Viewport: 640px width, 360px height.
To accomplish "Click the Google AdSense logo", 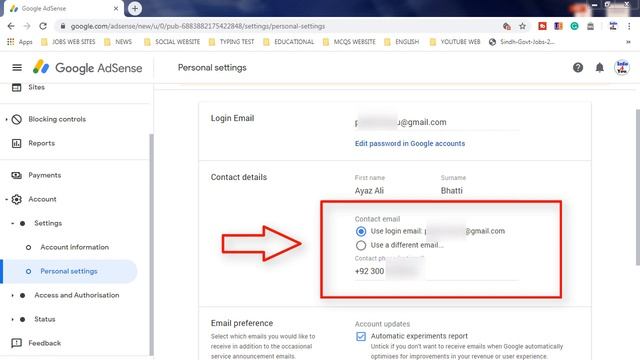I will click(87, 67).
